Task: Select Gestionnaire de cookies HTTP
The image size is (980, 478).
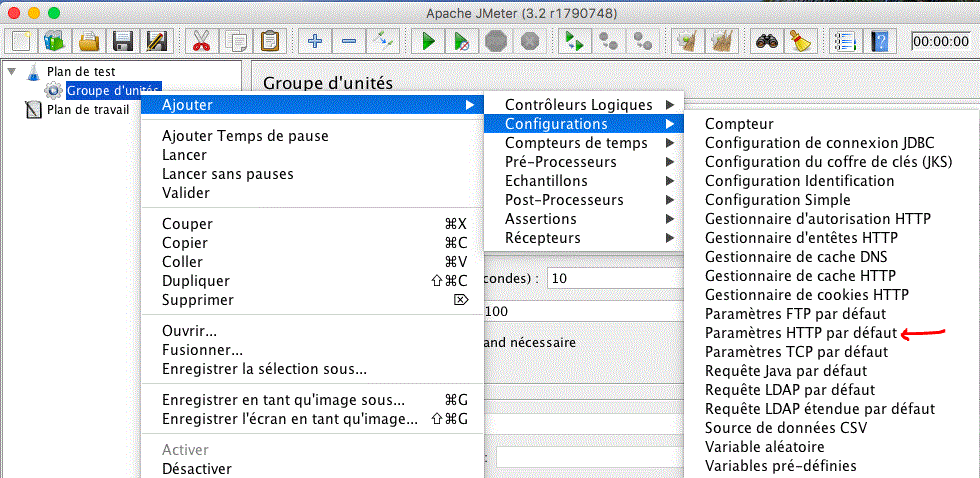Action: [807, 294]
